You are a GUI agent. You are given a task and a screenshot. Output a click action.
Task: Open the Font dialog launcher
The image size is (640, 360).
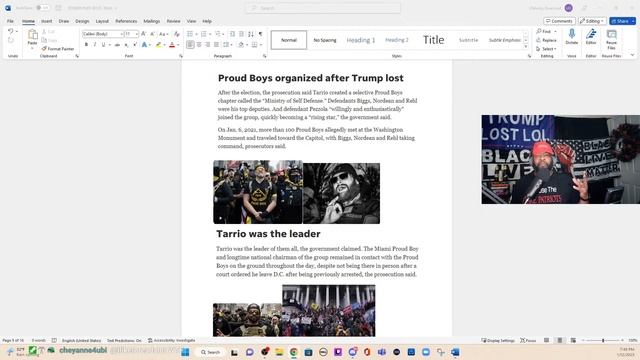[x=181, y=56]
